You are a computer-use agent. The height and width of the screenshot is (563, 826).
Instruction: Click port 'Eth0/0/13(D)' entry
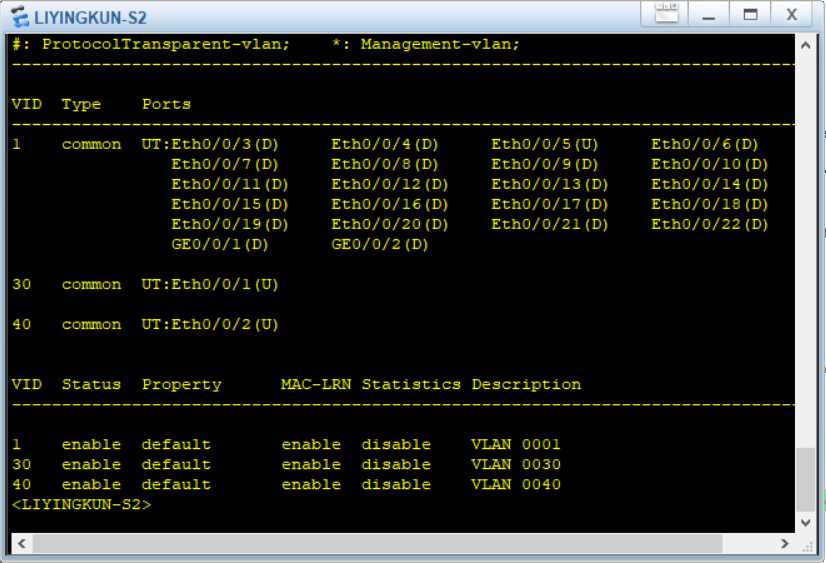[x=550, y=184]
